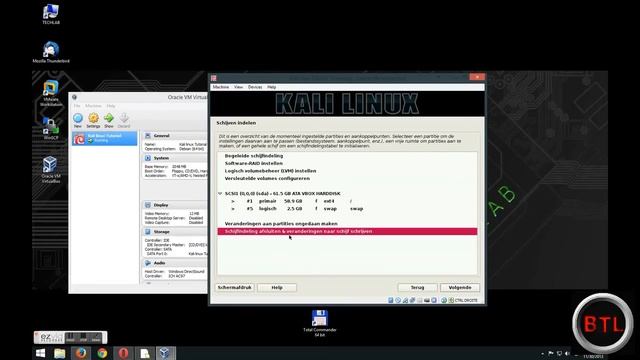Click the Terug button
The width and height of the screenshot is (640, 360).
[x=417, y=287]
